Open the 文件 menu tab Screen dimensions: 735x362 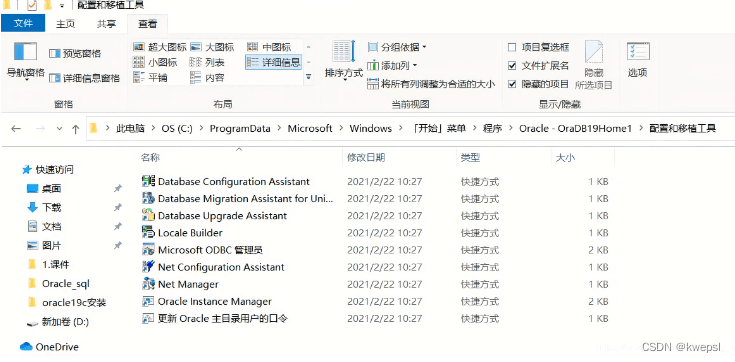(x=23, y=23)
